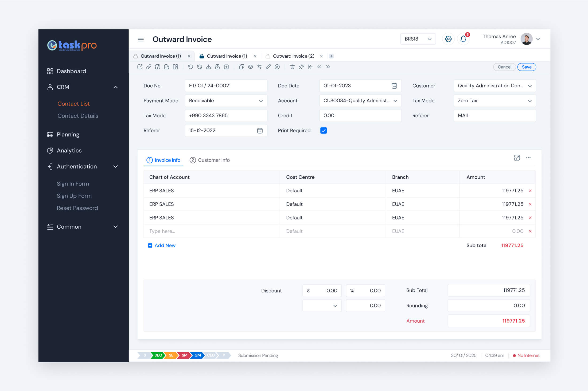Click the Save button

[x=526, y=67]
